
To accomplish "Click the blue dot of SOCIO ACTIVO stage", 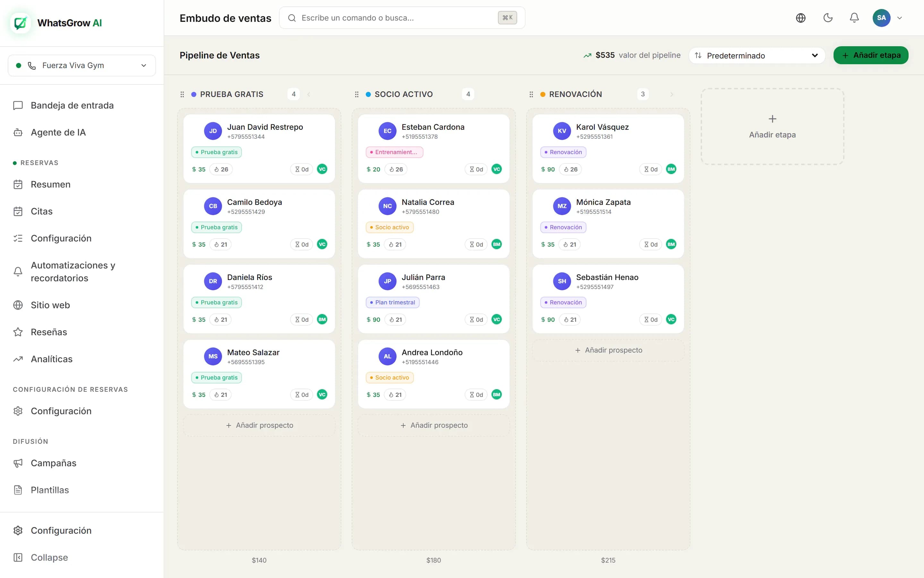I will pos(368,94).
